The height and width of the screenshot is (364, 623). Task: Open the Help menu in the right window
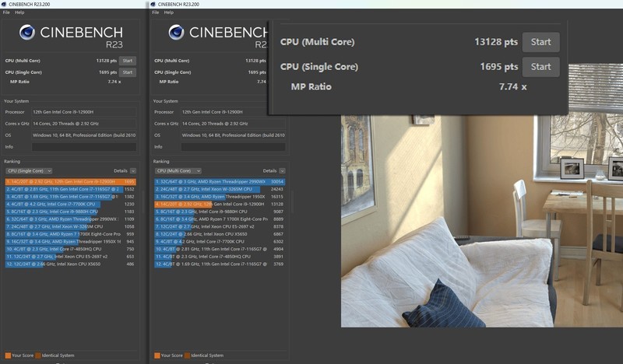(170, 12)
